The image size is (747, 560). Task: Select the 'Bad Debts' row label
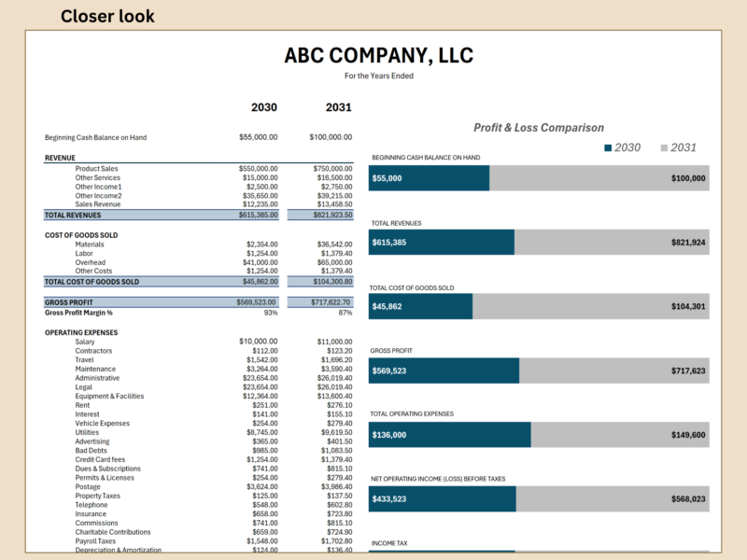[x=91, y=451]
